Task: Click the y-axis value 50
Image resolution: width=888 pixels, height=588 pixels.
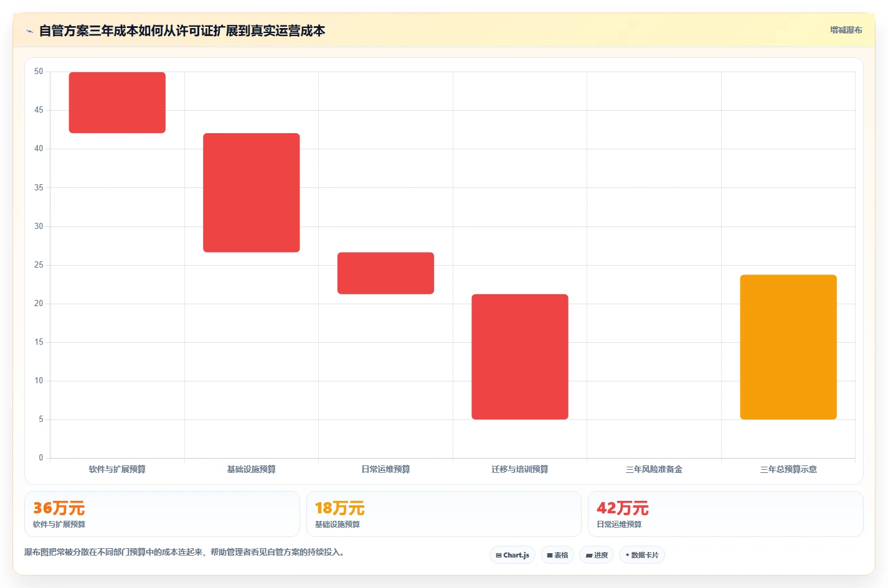Action: [39, 72]
